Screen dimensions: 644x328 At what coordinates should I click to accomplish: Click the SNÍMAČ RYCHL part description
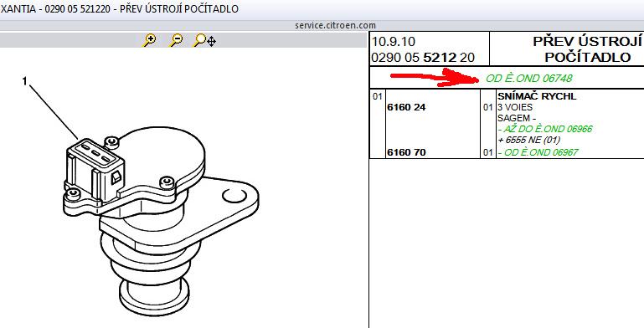click(537, 96)
